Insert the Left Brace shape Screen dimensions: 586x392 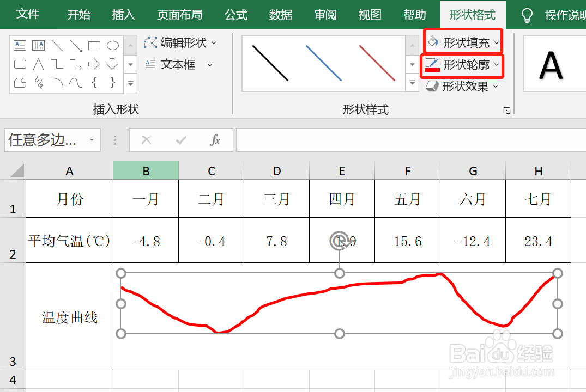(94, 83)
